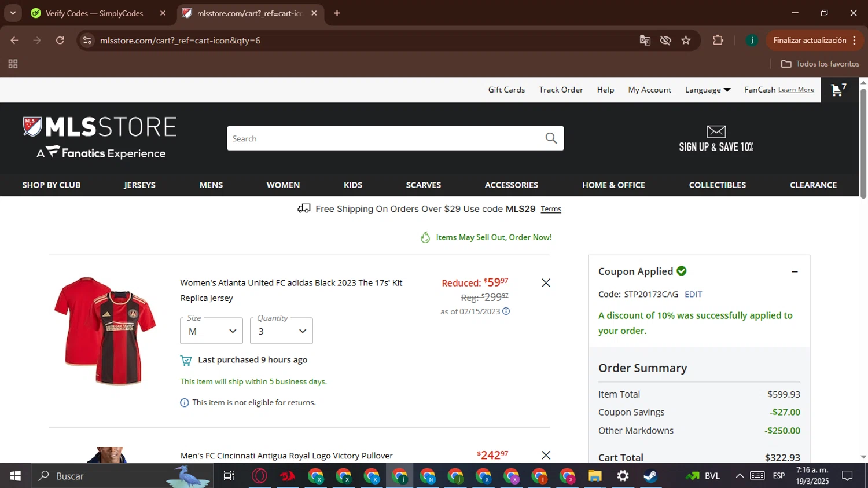This screenshot has width=868, height=488.
Task: Open the apps grid icon in bookmarks bar
Action: [x=13, y=64]
